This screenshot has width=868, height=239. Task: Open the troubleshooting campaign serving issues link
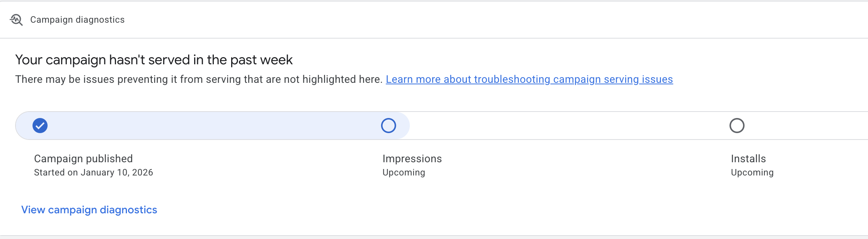pyautogui.click(x=529, y=79)
